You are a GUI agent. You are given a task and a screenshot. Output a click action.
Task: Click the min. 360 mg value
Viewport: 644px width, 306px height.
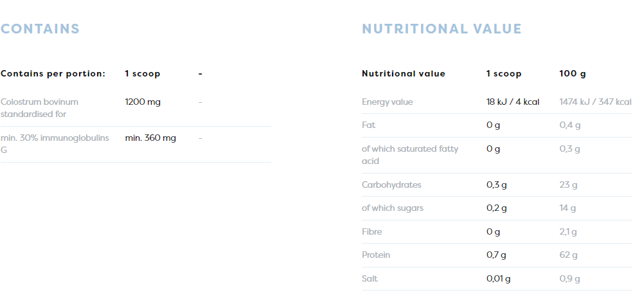click(150, 138)
